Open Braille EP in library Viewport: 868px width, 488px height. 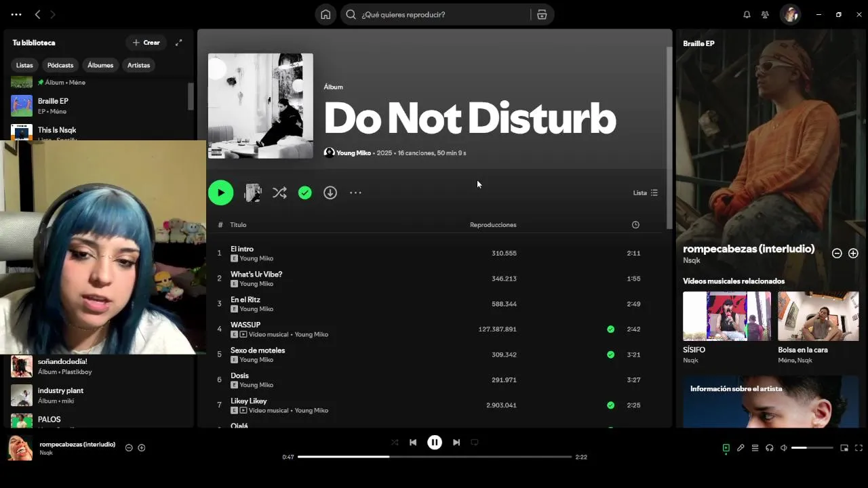click(98, 106)
